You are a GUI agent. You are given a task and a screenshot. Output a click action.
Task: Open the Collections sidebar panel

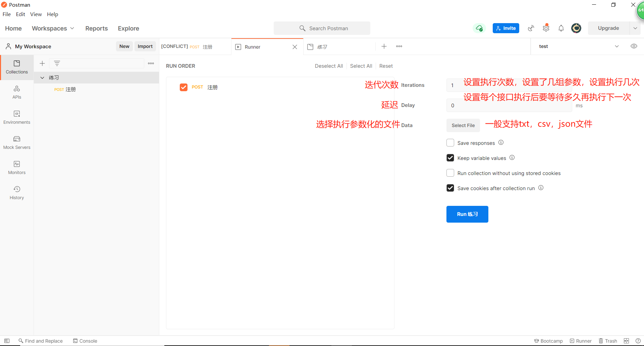[17, 67]
